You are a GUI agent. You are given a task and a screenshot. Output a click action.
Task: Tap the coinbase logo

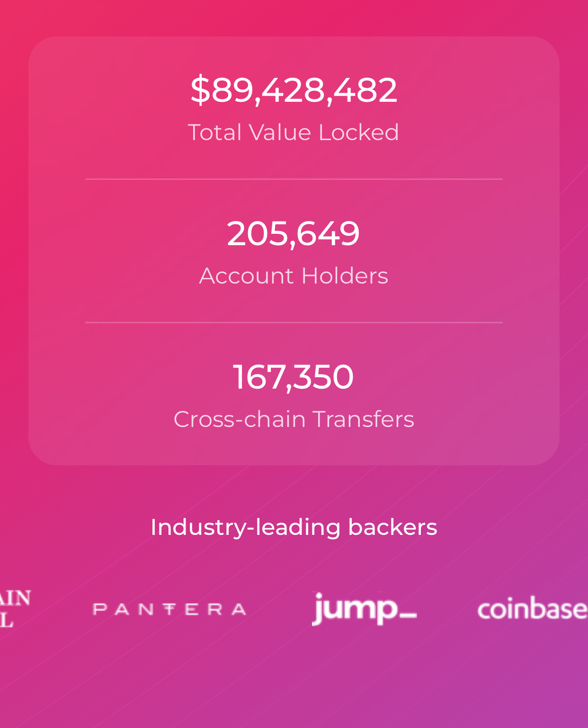tap(532, 609)
